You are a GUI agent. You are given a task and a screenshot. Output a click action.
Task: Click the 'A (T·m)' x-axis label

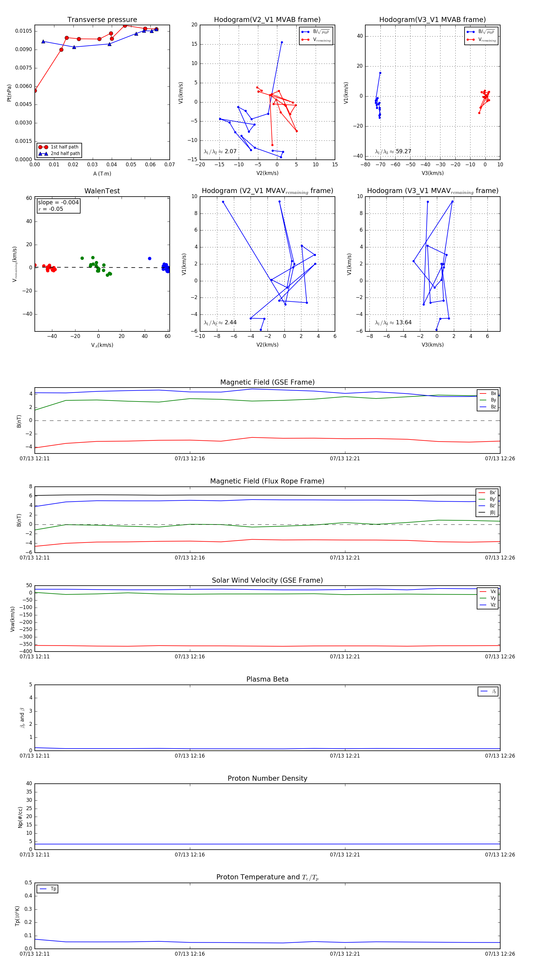(x=102, y=174)
